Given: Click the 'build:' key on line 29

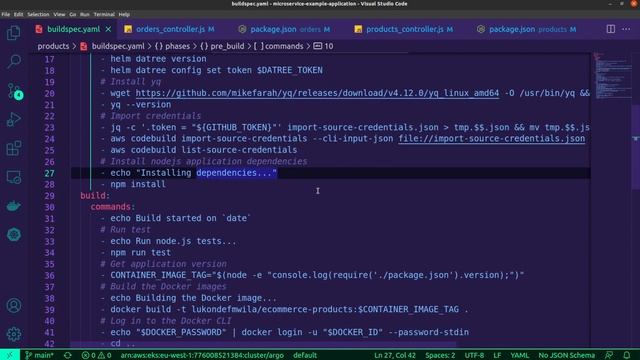Looking at the screenshot, I should 95,196.
